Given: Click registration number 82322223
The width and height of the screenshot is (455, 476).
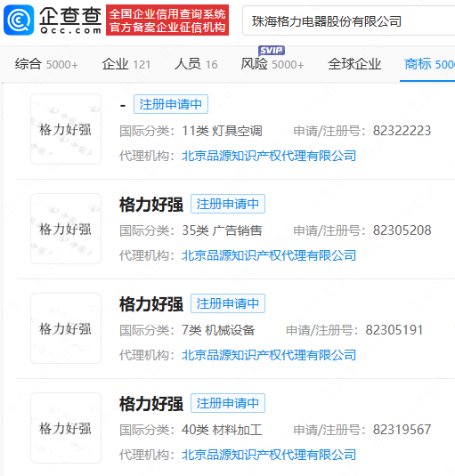Looking at the screenshot, I should coord(402,131).
